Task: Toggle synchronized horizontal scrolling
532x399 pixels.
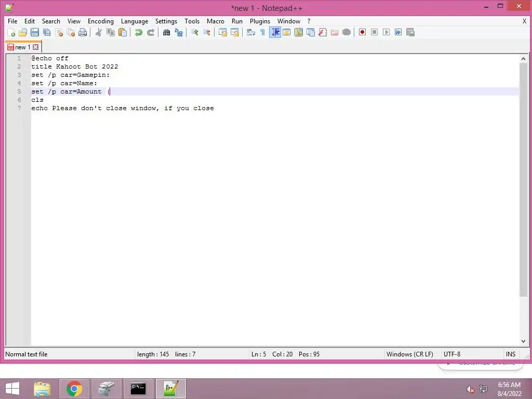Action: (234, 32)
